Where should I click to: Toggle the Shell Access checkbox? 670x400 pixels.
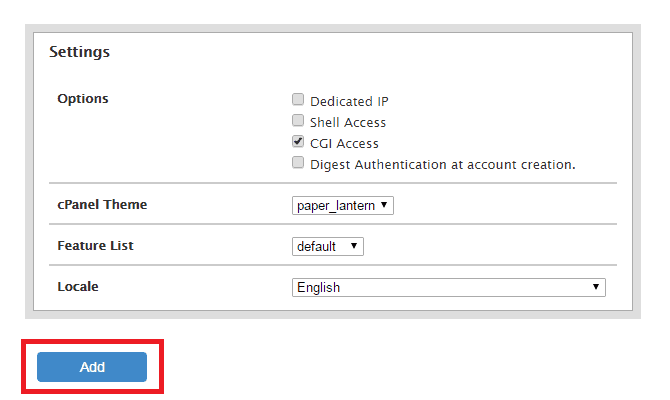(297, 121)
